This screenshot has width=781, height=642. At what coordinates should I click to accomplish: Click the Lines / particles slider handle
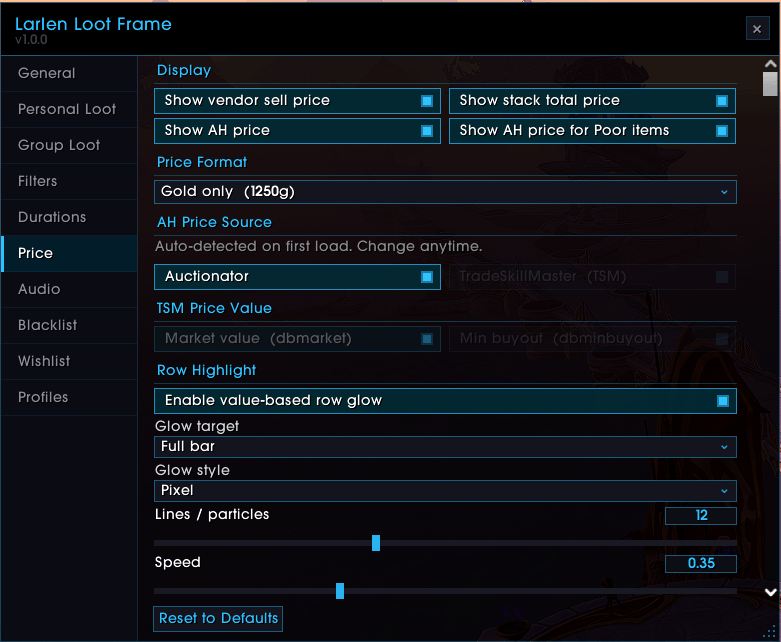coord(376,543)
